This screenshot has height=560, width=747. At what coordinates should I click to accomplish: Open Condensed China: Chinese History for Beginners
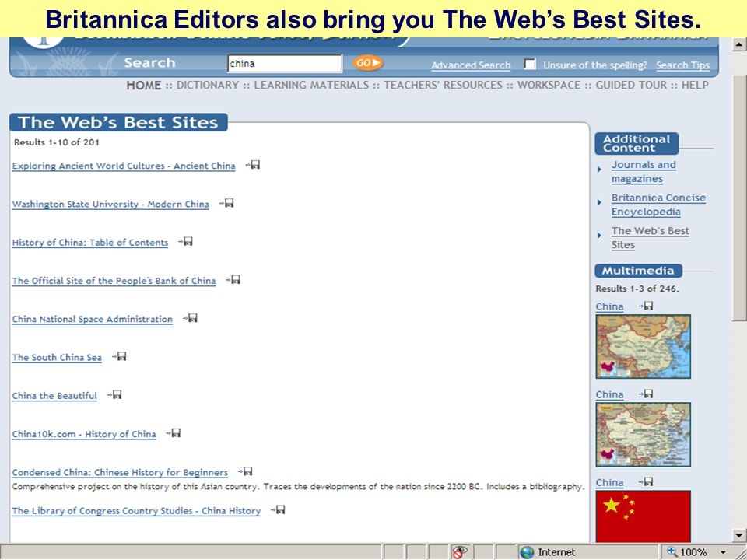pos(120,472)
